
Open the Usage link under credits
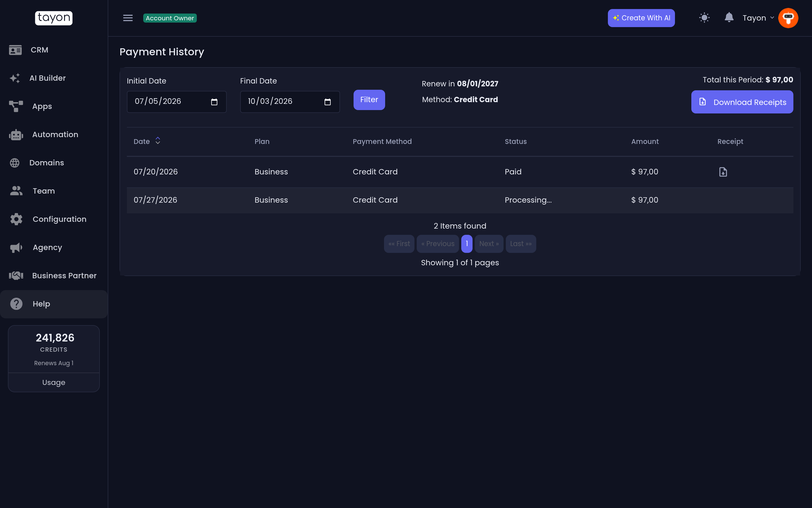pyautogui.click(x=54, y=382)
